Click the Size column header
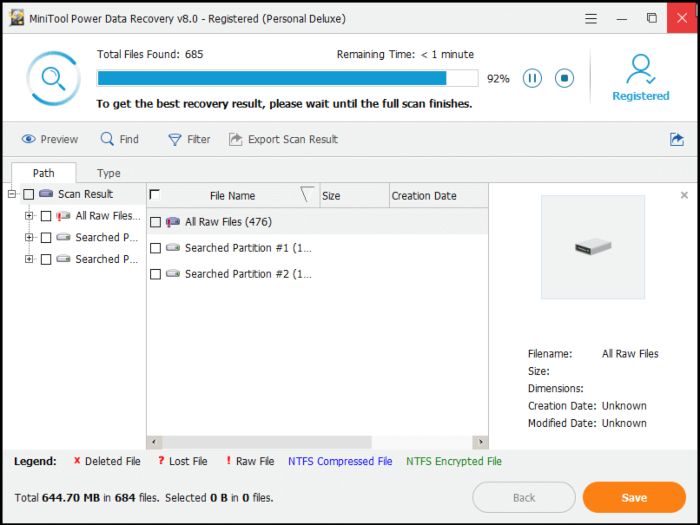The height and width of the screenshot is (525, 700). (x=355, y=196)
